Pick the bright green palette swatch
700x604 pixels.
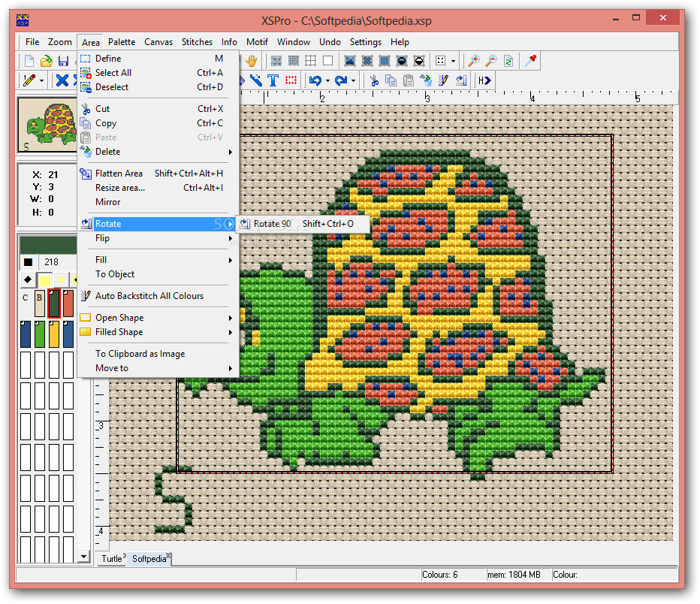(x=40, y=334)
